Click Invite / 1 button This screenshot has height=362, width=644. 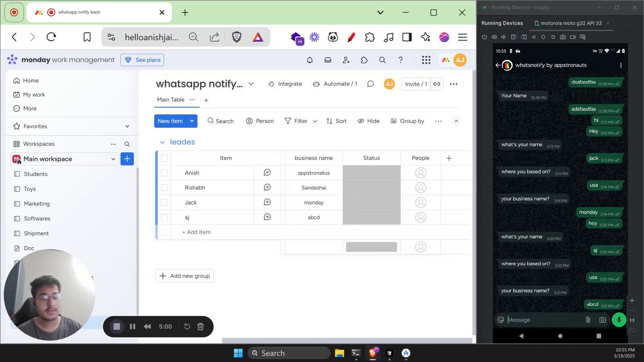(x=416, y=84)
